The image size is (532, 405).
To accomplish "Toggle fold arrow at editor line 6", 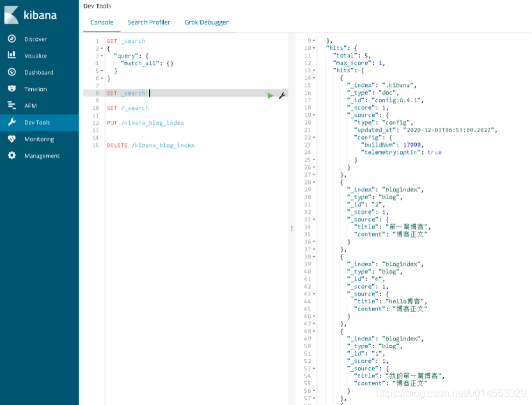I will click(x=102, y=79).
